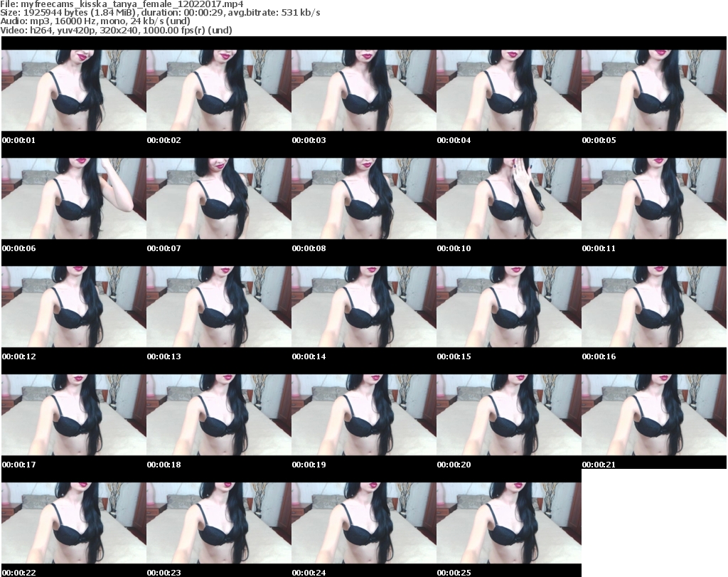Screen dimensions: 728x577
Task: Click the 00:00:22 timestamp label
Action: pos(18,573)
